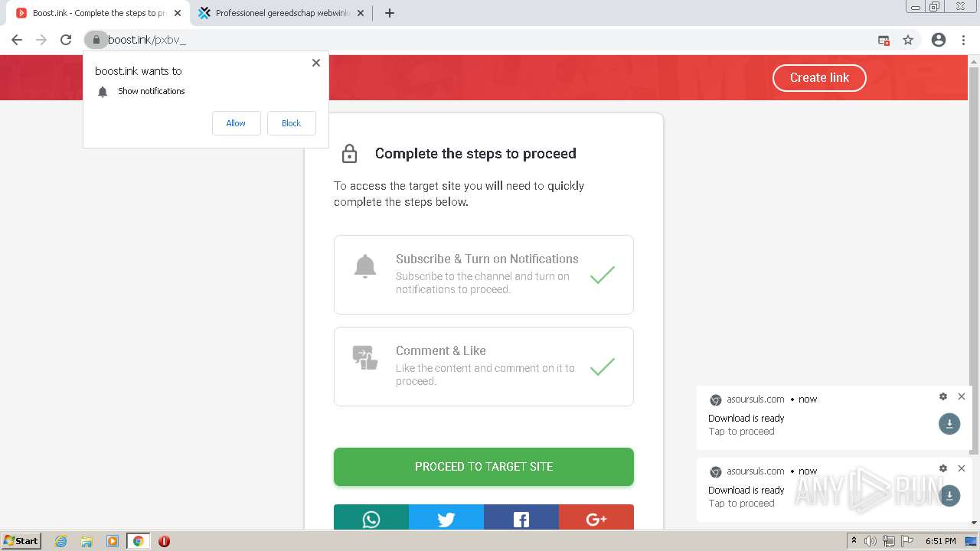Click the comment-like thumbs icon
This screenshot has width=980, height=551.
tap(365, 357)
